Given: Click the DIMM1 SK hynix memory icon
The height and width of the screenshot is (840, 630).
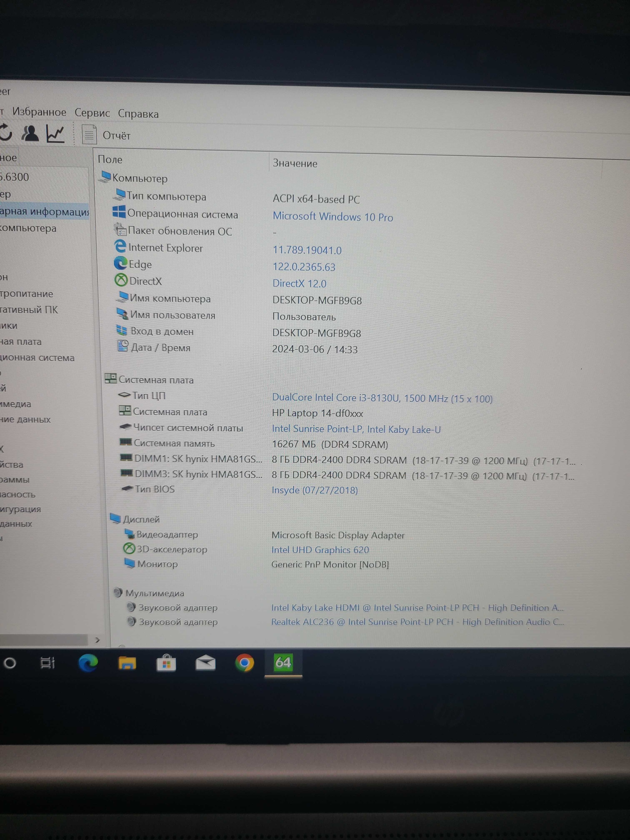Looking at the screenshot, I should click(x=126, y=457).
